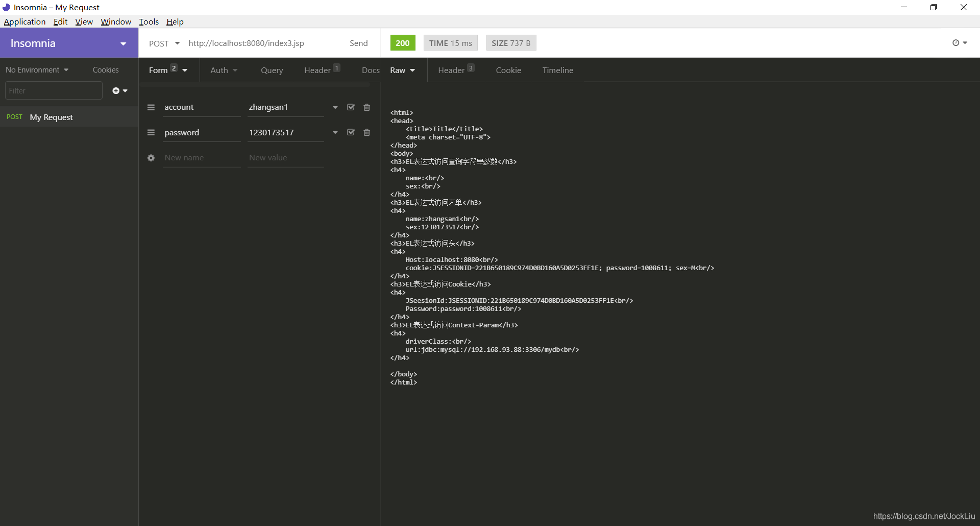The height and width of the screenshot is (526, 980).
Task: Click the TIME 15 ms badge
Action: tap(450, 43)
